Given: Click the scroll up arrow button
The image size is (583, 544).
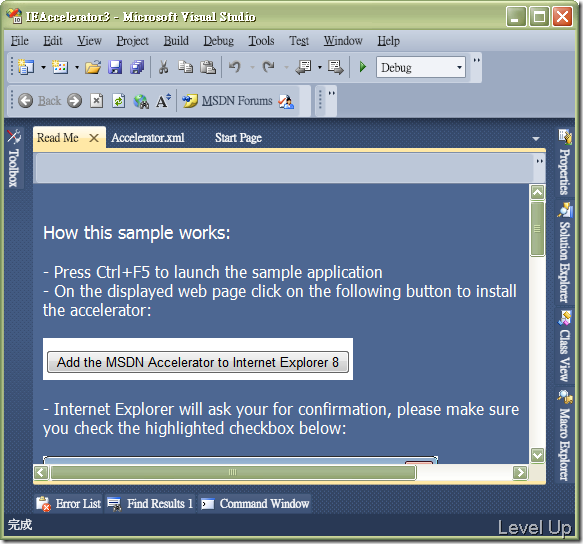Looking at the screenshot, I should click(x=537, y=192).
